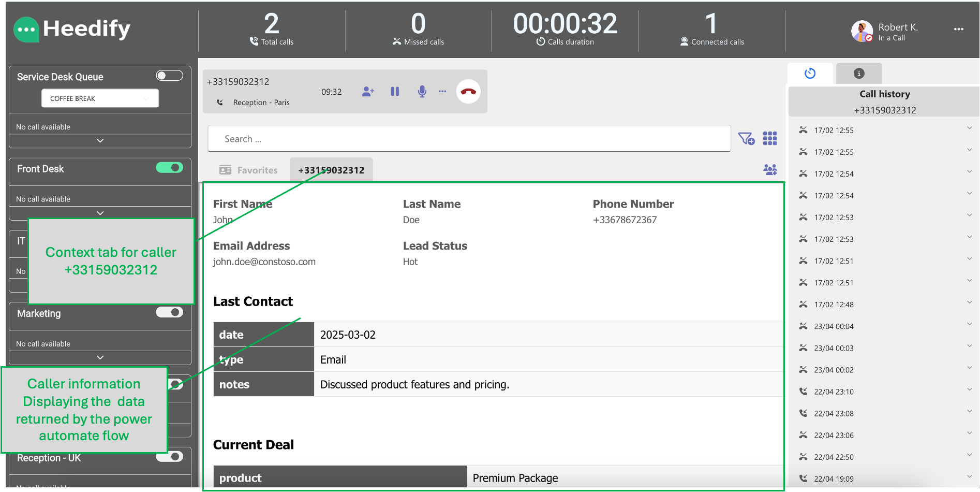
Task: Switch to the call history clock tab
Action: point(810,74)
